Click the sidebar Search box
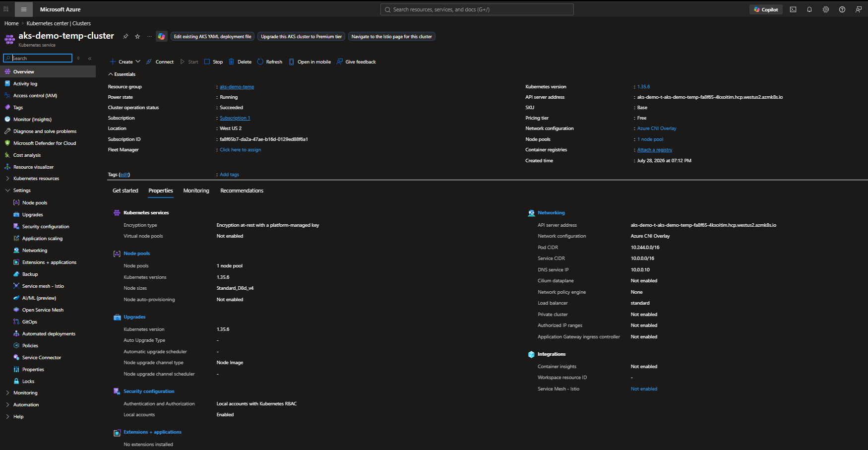Screen dimensions: 868x450 pyautogui.click(x=38, y=59)
